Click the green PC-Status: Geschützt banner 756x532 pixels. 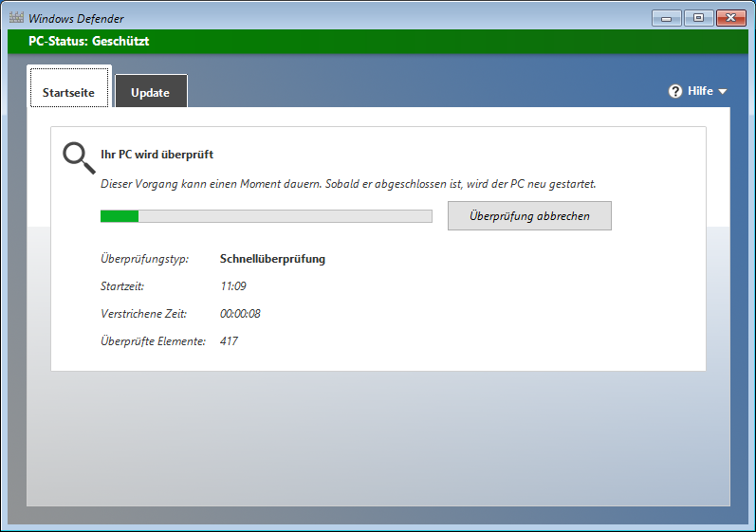click(x=378, y=42)
